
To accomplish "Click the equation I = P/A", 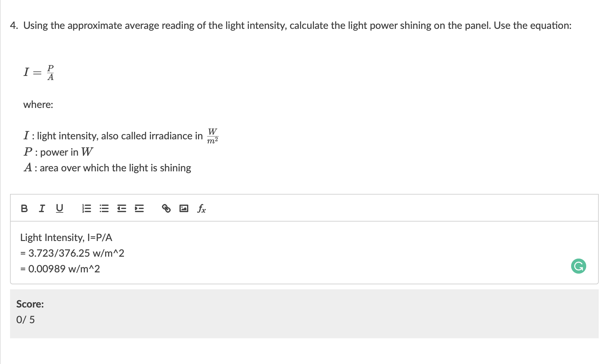I will pos(38,72).
